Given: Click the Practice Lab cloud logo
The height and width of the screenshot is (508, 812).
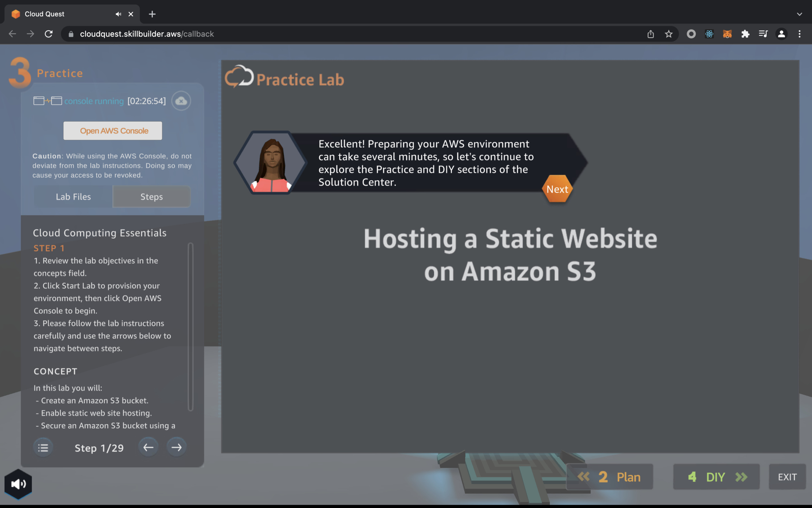Looking at the screenshot, I should (x=239, y=76).
